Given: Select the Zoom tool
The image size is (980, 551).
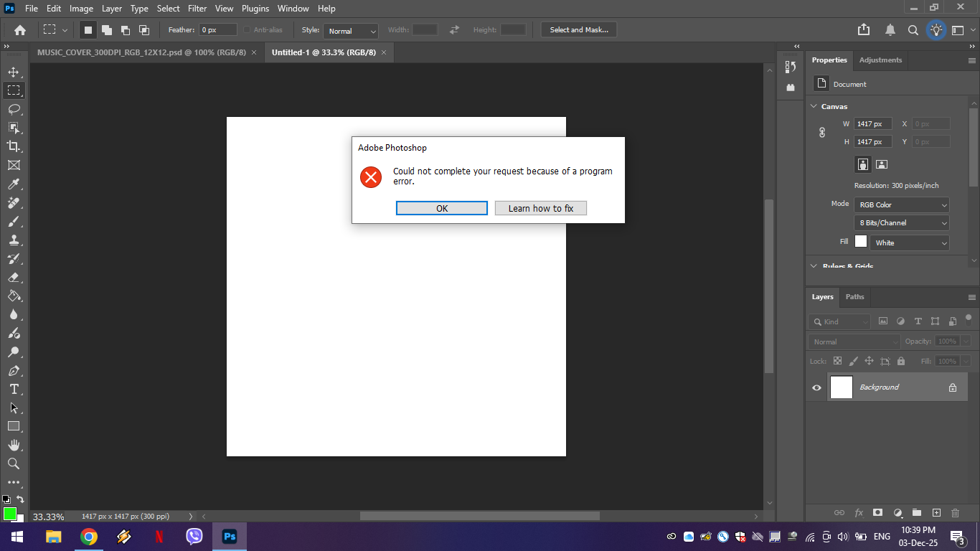Looking at the screenshot, I should pyautogui.click(x=14, y=463).
